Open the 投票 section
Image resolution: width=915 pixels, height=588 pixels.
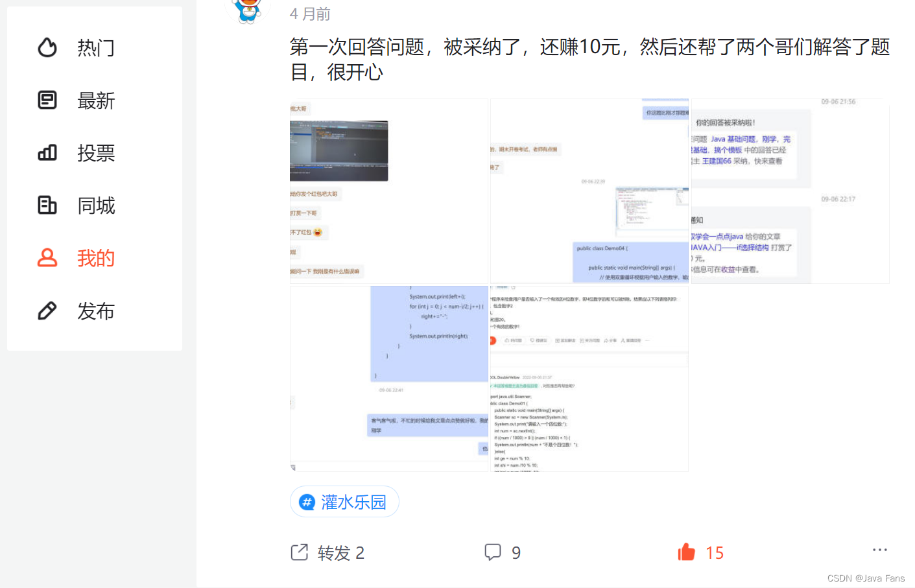click(96, 153)
